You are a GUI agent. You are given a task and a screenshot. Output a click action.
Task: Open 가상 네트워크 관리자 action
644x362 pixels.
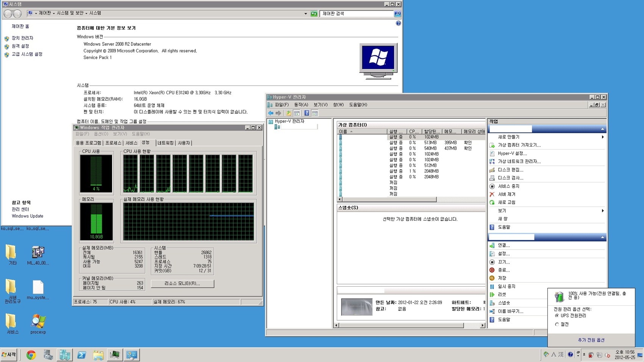(x=519, y=161)
